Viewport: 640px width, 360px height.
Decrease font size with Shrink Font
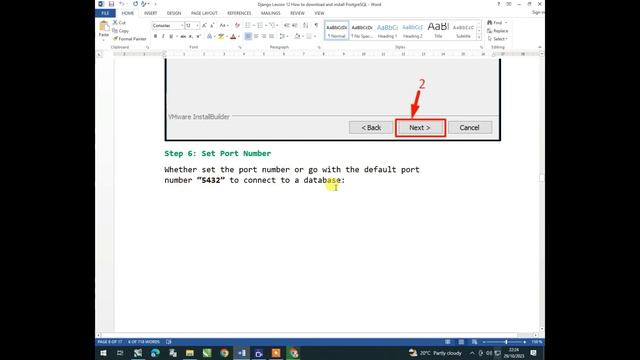click(x=212, y=25)
